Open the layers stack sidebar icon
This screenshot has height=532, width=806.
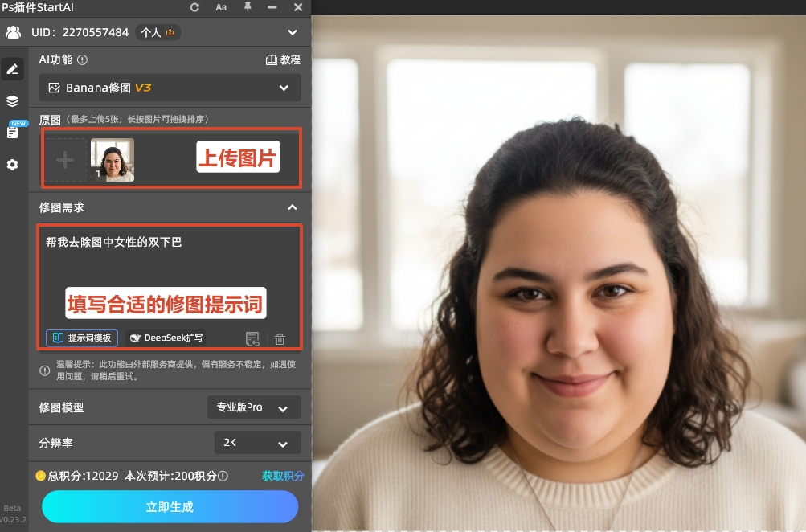coord(12,101)
